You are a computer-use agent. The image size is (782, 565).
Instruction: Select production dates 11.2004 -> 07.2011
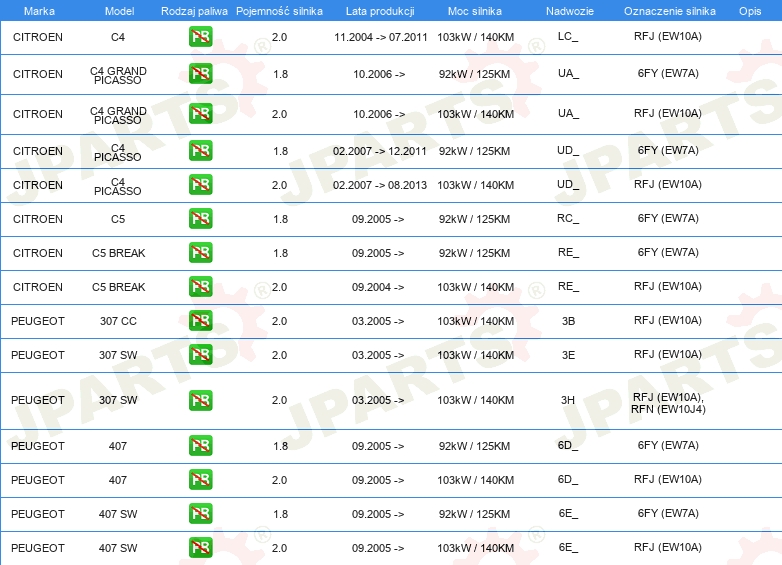point(381,37)
